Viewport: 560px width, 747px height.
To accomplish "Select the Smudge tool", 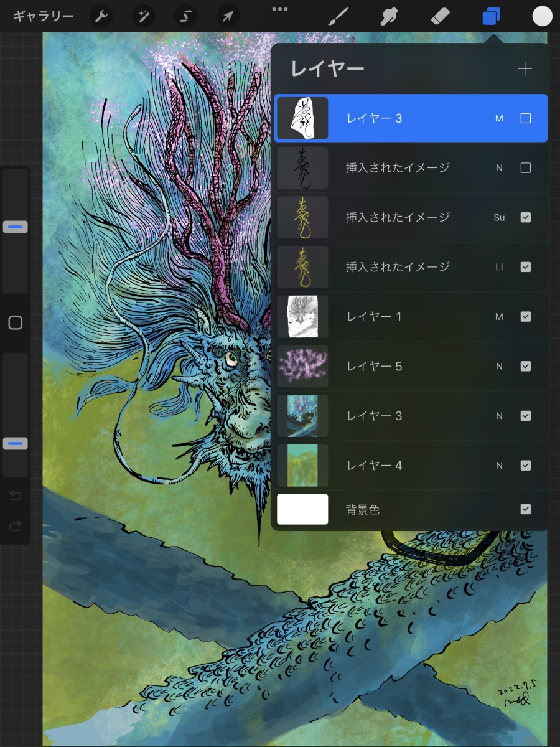I will tap(390, 16).
